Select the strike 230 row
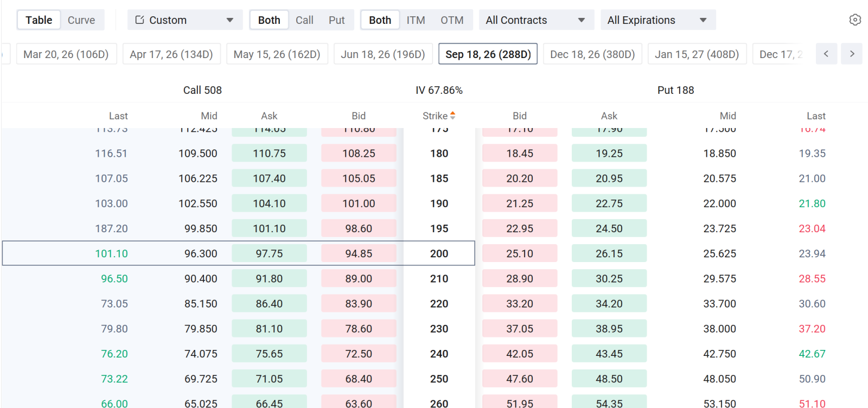The width and height of the screenshot is (868, 408). [434, 329]
